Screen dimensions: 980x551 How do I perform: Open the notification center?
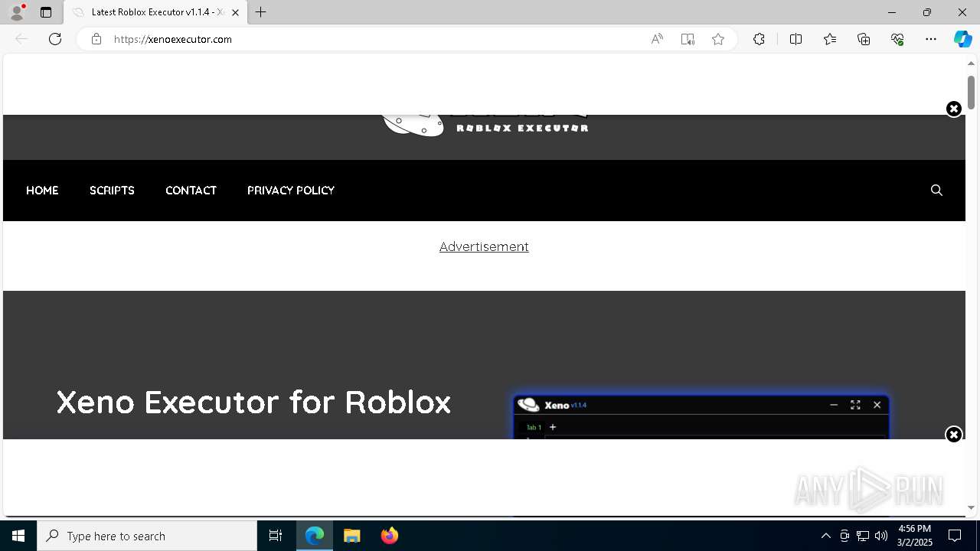coord(955,536)
